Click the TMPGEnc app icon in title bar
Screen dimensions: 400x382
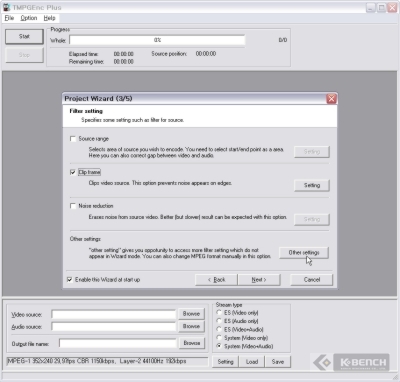(x=6, y=7)
